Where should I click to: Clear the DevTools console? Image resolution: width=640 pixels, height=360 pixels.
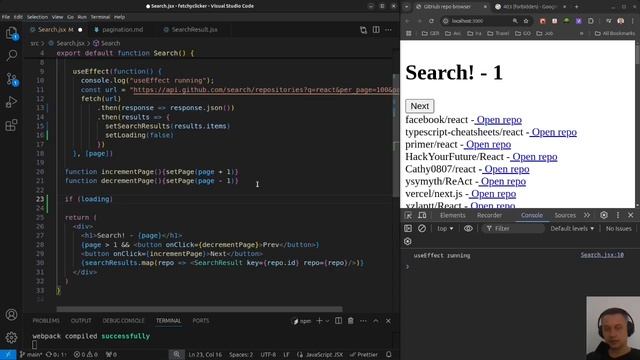click(422, 229)
